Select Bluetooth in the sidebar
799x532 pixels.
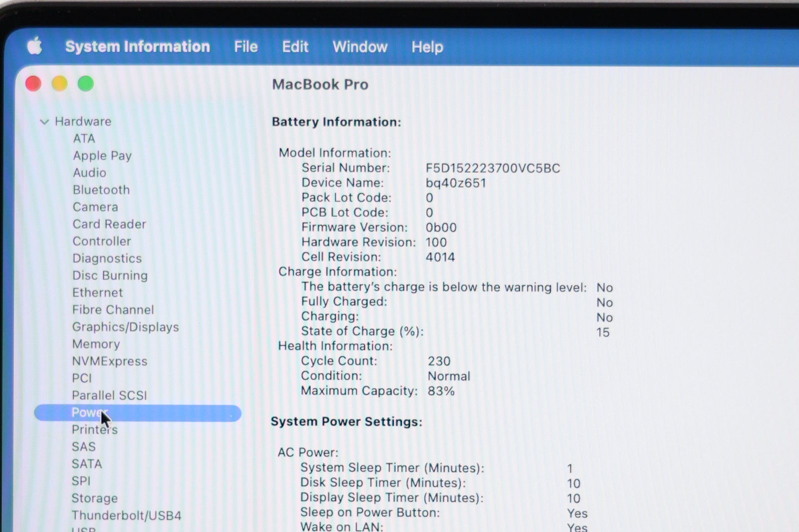101,190
